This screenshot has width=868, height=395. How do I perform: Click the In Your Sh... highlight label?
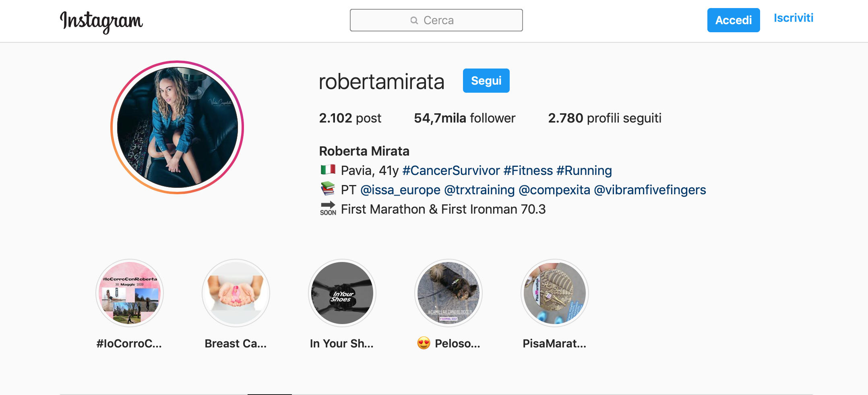click(x=342, y=343)
